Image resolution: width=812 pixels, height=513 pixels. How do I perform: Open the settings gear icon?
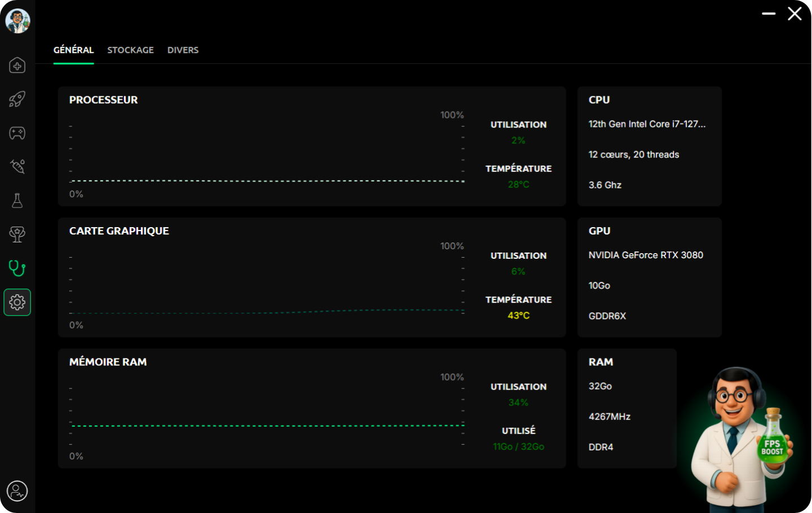click(17, 302)
